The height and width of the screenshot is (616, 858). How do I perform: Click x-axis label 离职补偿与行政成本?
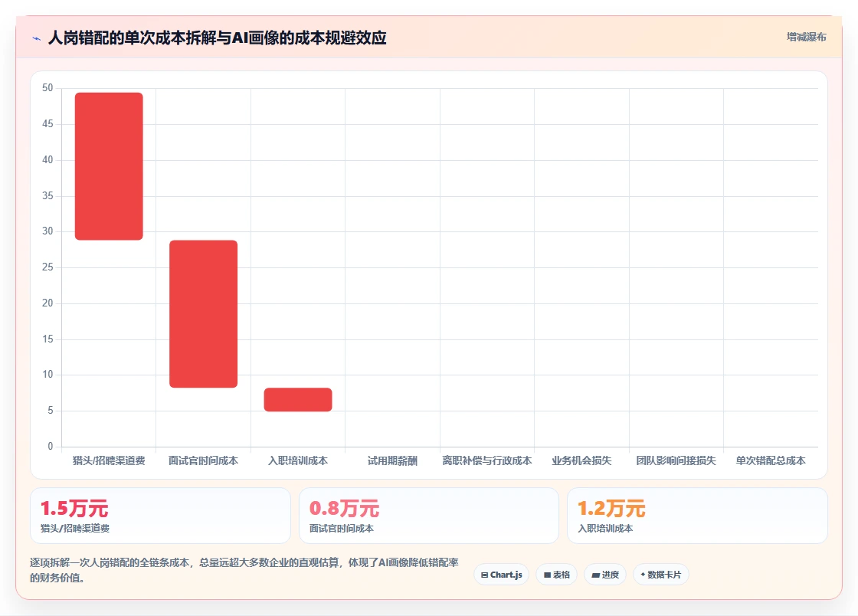point(487,460)
